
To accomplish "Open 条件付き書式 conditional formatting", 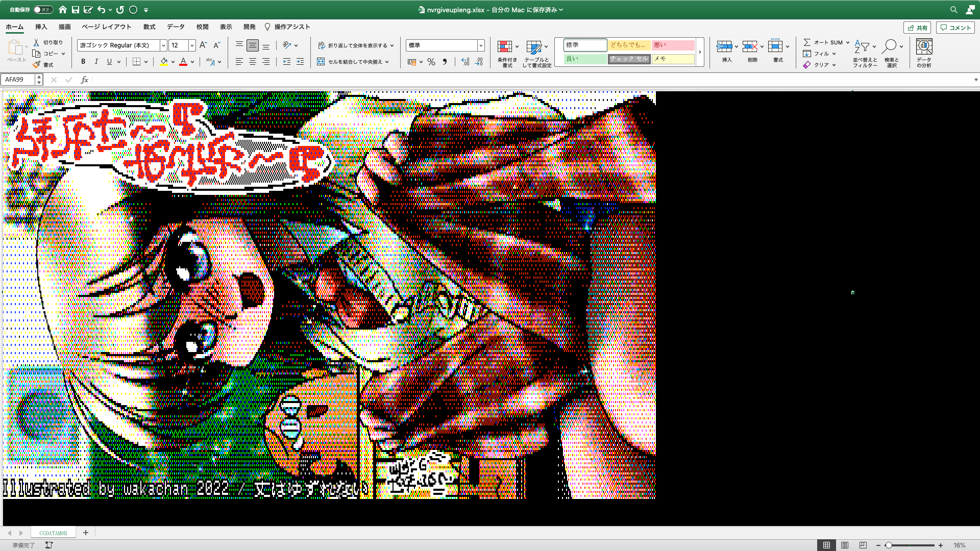I will click(507, 54).
